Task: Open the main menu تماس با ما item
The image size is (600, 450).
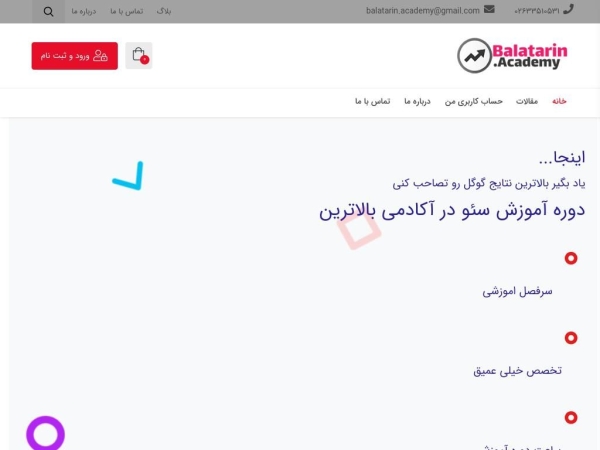Action: [373, 101]
